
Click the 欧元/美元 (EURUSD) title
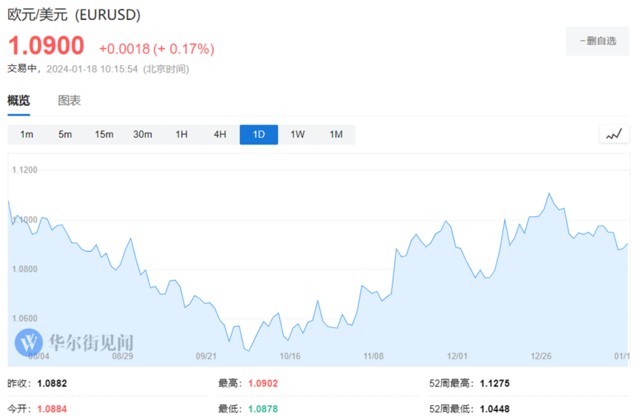tap(74, 16)
